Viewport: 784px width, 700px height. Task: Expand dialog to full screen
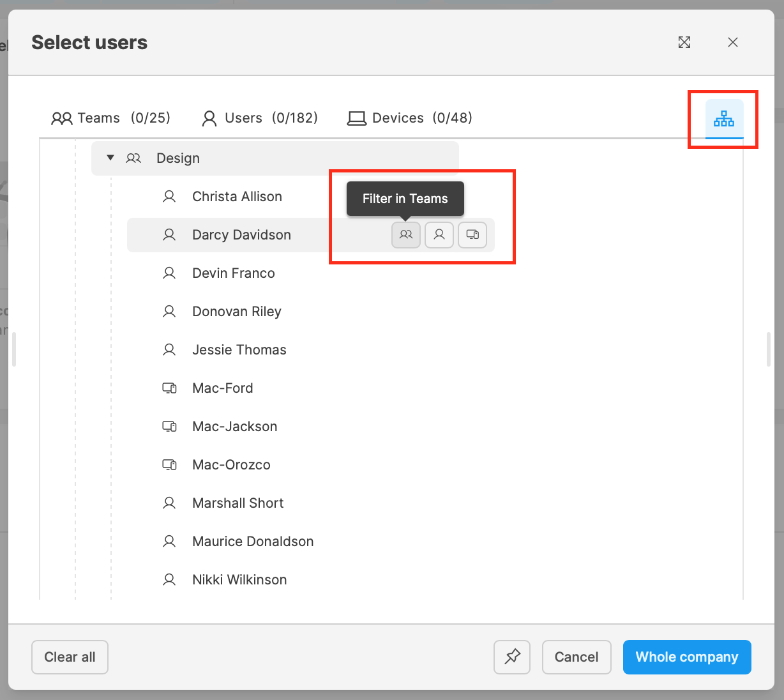[684, 42]
